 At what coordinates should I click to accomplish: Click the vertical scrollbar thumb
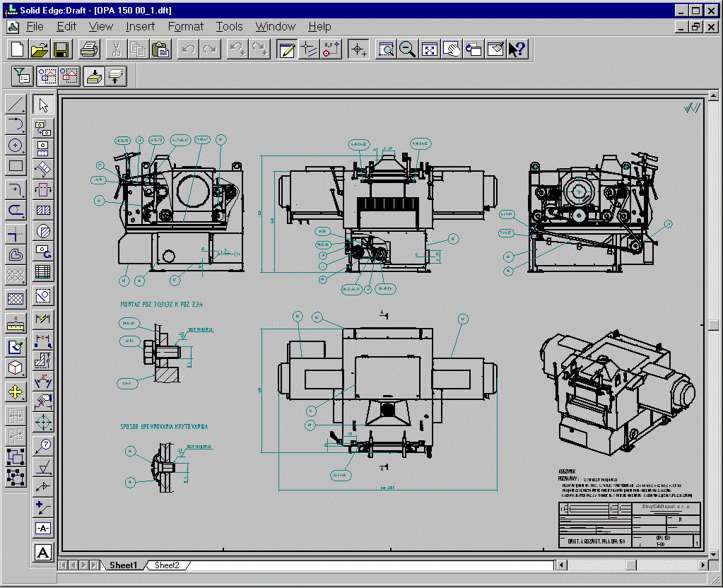[713, 325]
